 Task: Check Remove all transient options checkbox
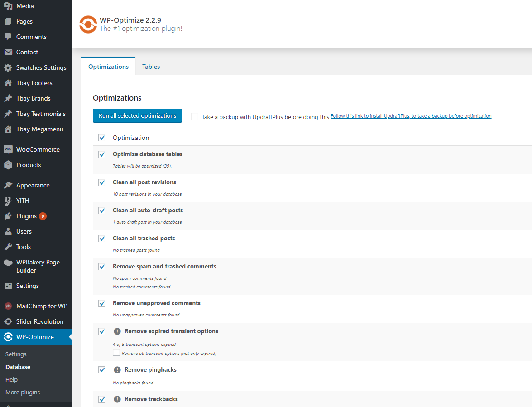click(116, 353)
